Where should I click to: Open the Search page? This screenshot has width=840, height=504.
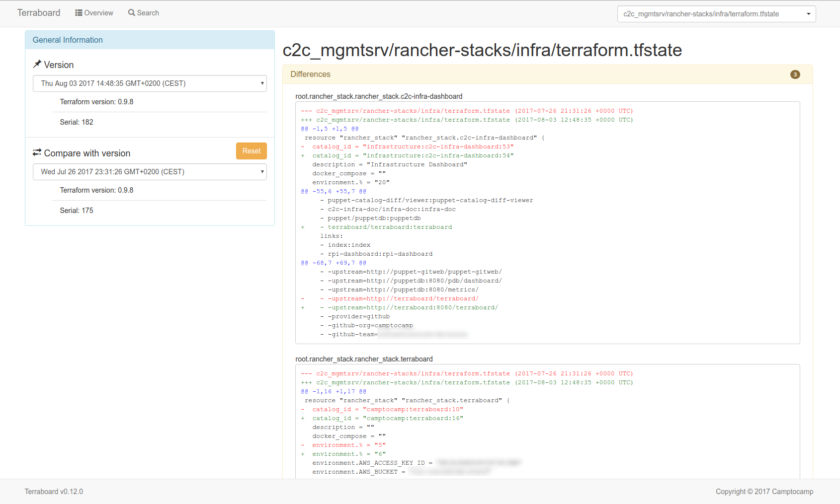click(x=143, y=13)
